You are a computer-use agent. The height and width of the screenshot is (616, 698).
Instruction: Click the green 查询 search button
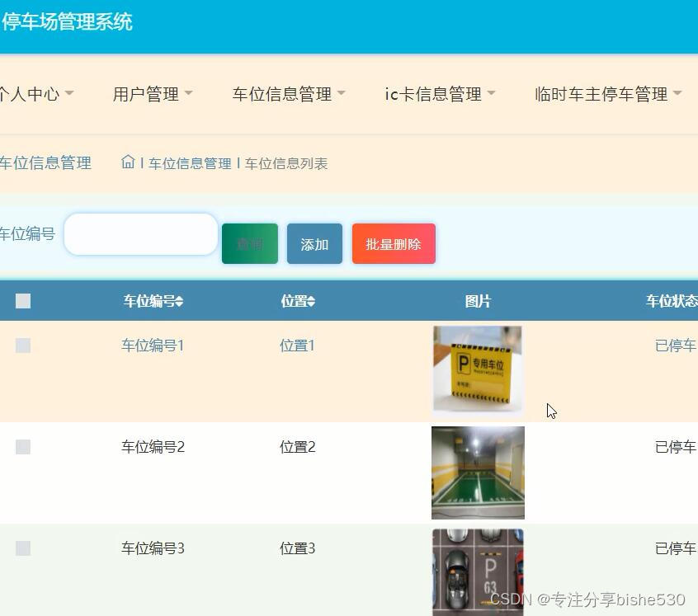coord(249,243)
